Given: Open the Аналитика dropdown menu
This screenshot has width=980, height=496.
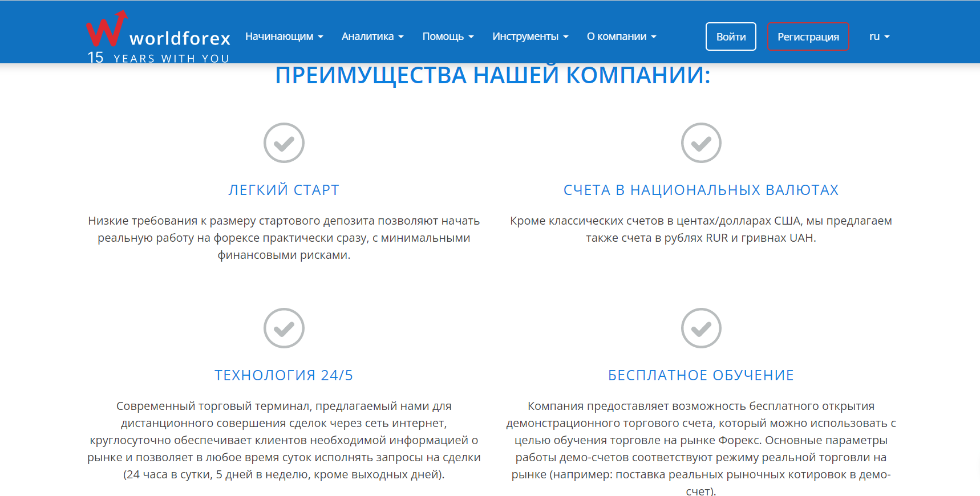Looking at the screenshot, I should 372,36.
